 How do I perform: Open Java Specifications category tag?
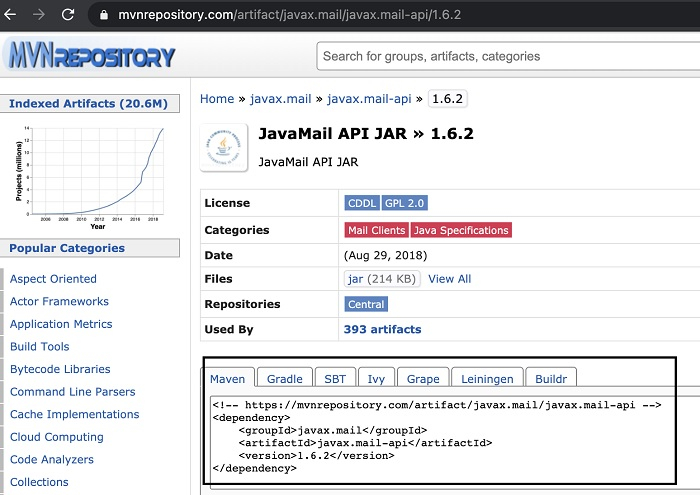[461, 230]
